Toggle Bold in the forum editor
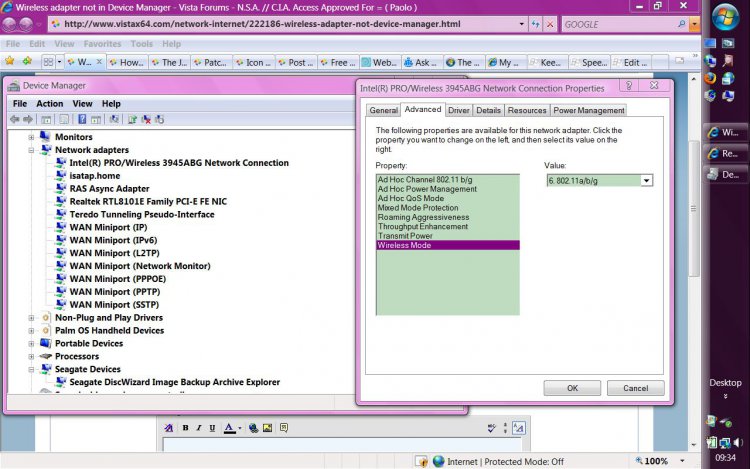Image resolution: width=750 pixels, height=469 pixels. (x=185, y=428)
